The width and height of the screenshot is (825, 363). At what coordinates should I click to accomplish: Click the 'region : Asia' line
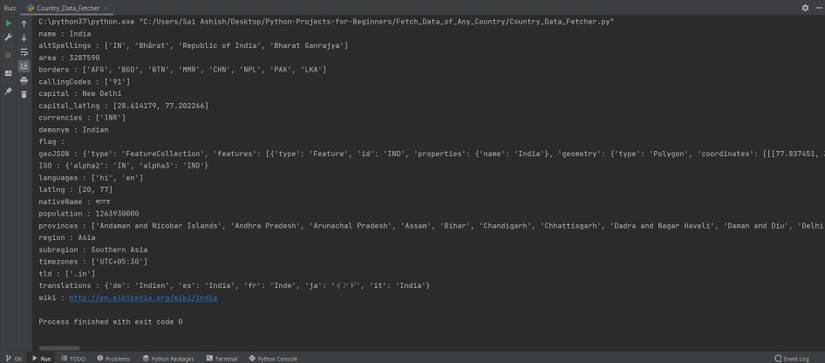[67, 238]
